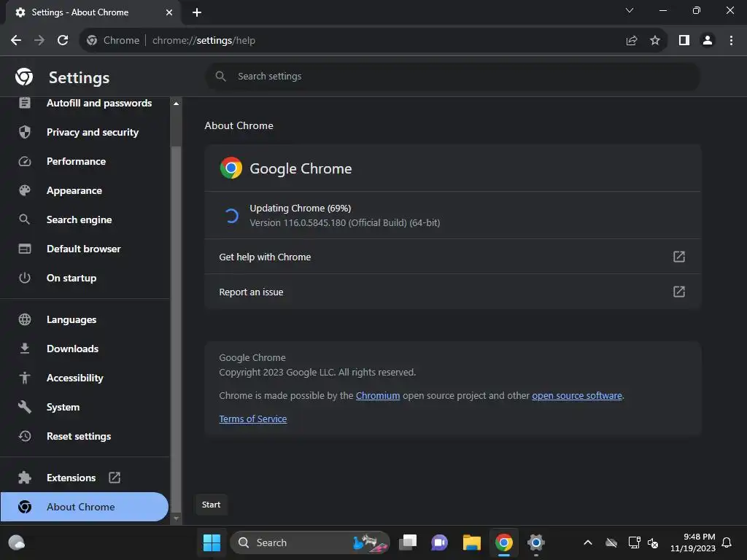Click the puzzle piece icon for Extensions

point(25,478)
